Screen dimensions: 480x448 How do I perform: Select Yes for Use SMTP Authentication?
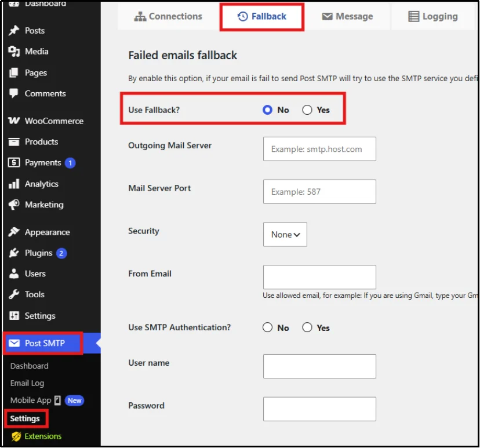pos(307,327)
